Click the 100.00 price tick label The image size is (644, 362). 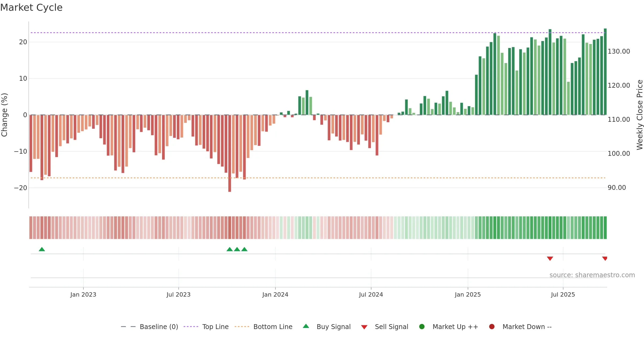click(619, 153)
